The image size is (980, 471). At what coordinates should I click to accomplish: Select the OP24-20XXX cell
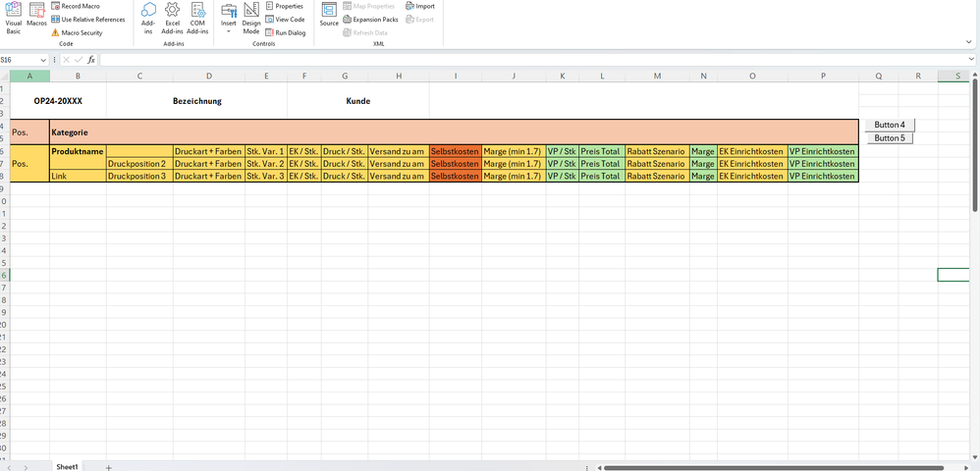[58, 101]
